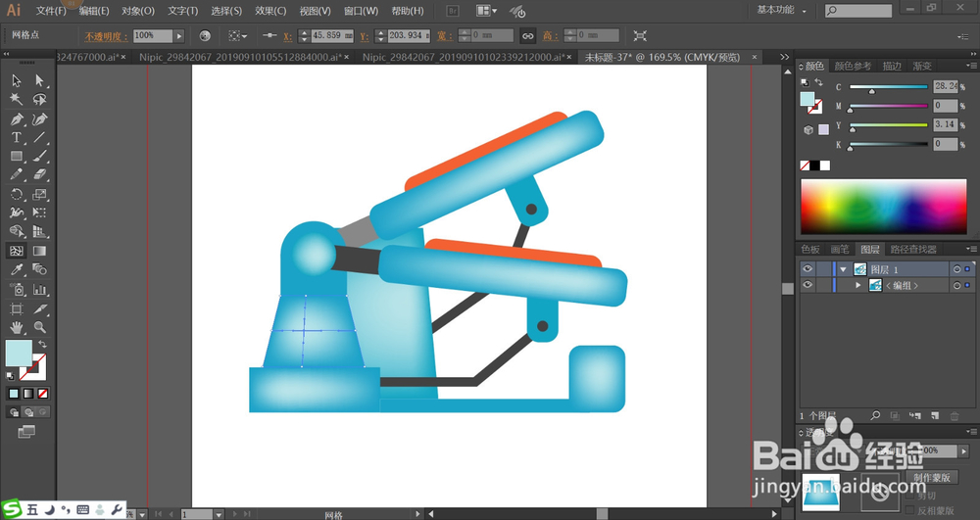
Task: Open Color panel flyout menu
Action: point(970,66)
